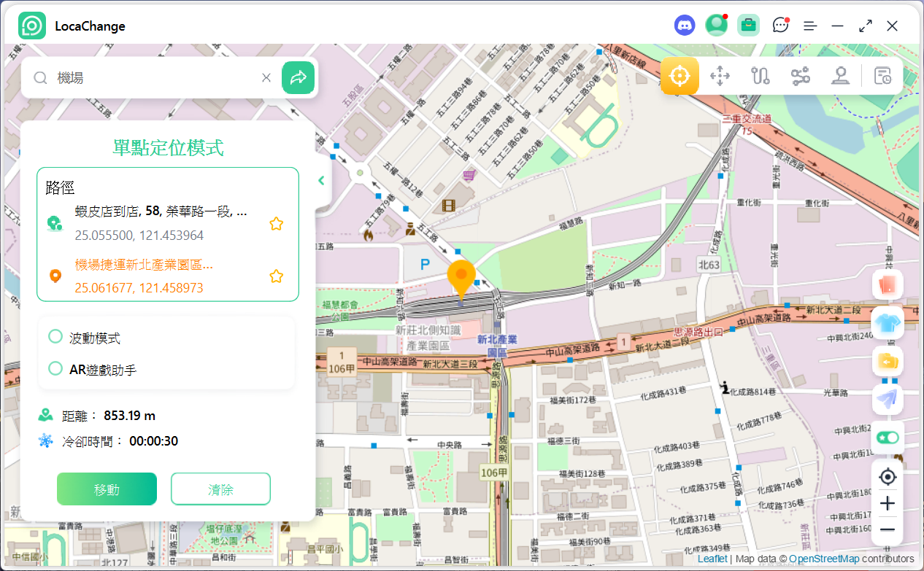Select the multi-spot route mode icon
This screenshot has height=571, width=924.
(801, 76)
